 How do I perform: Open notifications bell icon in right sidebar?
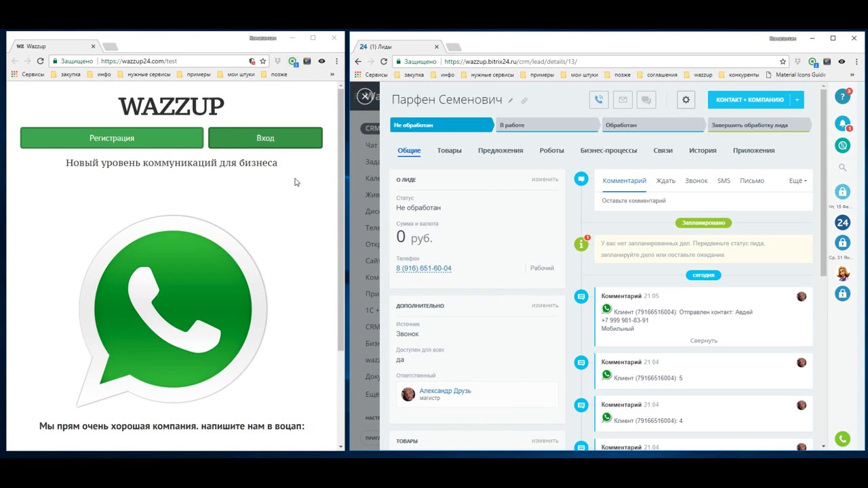[842, 124]
